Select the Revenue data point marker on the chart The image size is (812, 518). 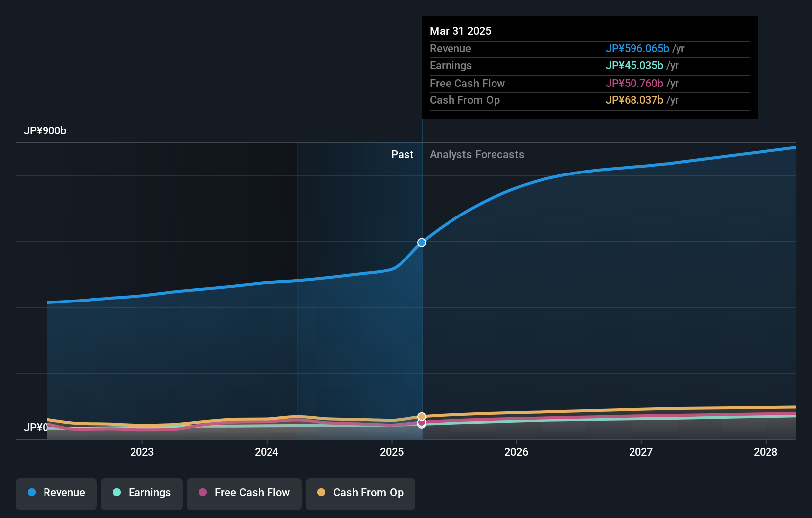click(421, 242)
